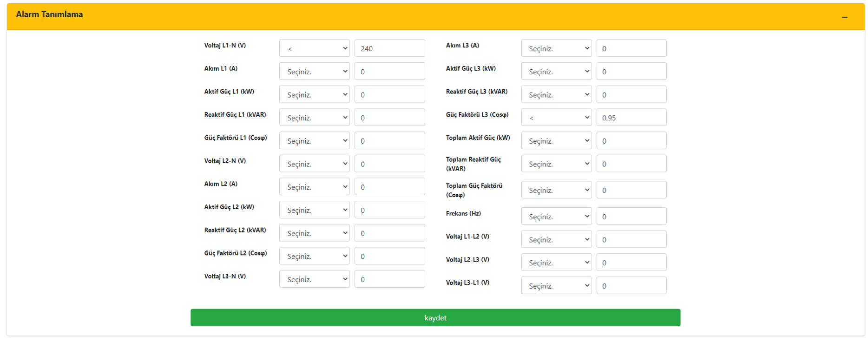The image size is (868, 343).
Task: Open the Toplam Güç Faktörü dropdown
Action: point(556,190)
